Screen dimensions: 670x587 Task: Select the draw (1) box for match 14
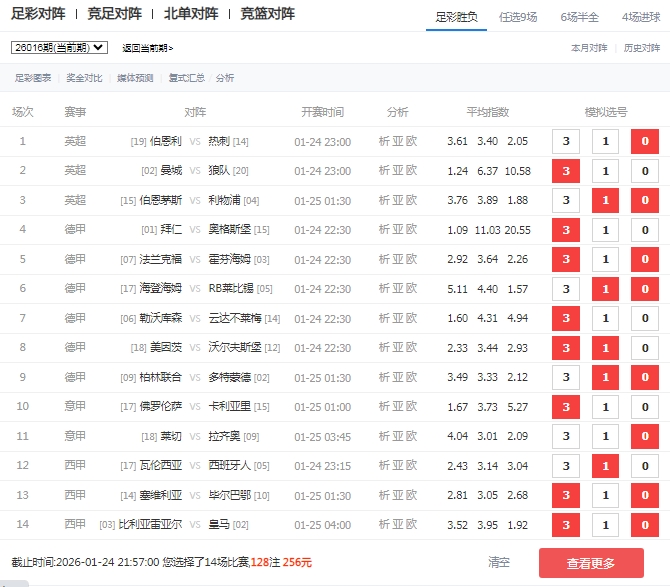click(x=605, y=525)
